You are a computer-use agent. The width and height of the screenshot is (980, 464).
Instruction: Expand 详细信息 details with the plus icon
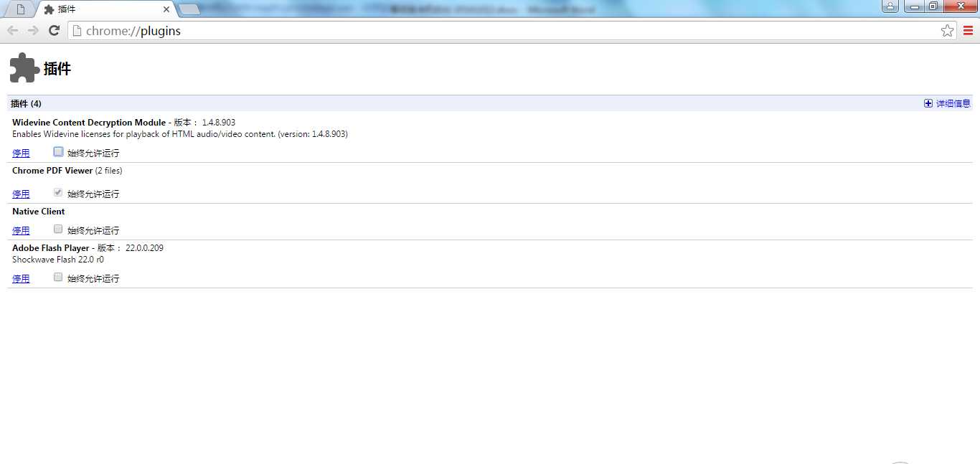pos(928,103)
